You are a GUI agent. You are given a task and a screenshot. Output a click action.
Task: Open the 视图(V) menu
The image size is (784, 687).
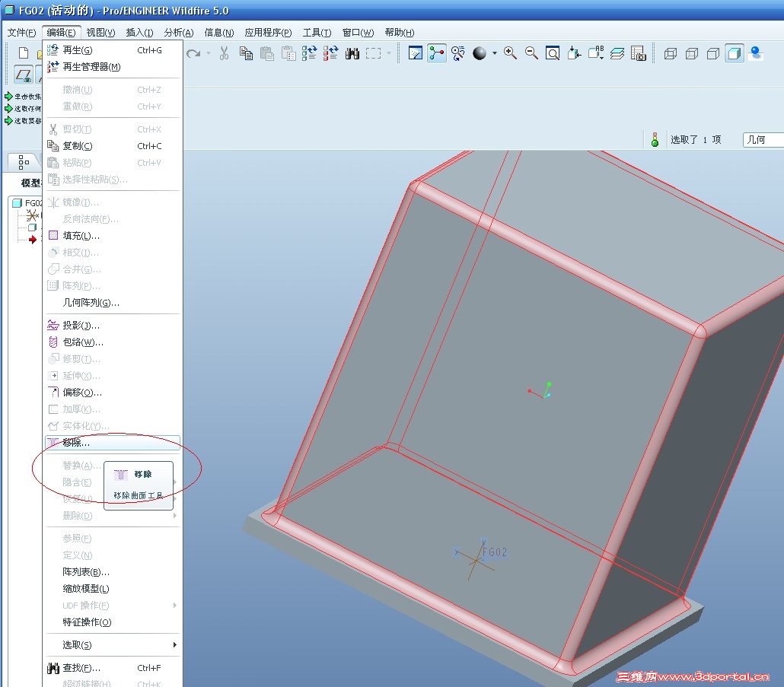click(100, 33)
